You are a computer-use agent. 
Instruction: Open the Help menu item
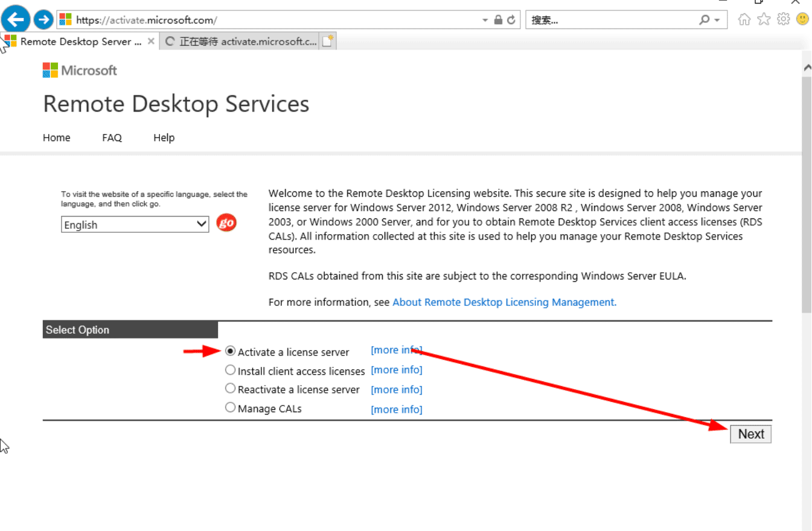[x=164, y=138]
